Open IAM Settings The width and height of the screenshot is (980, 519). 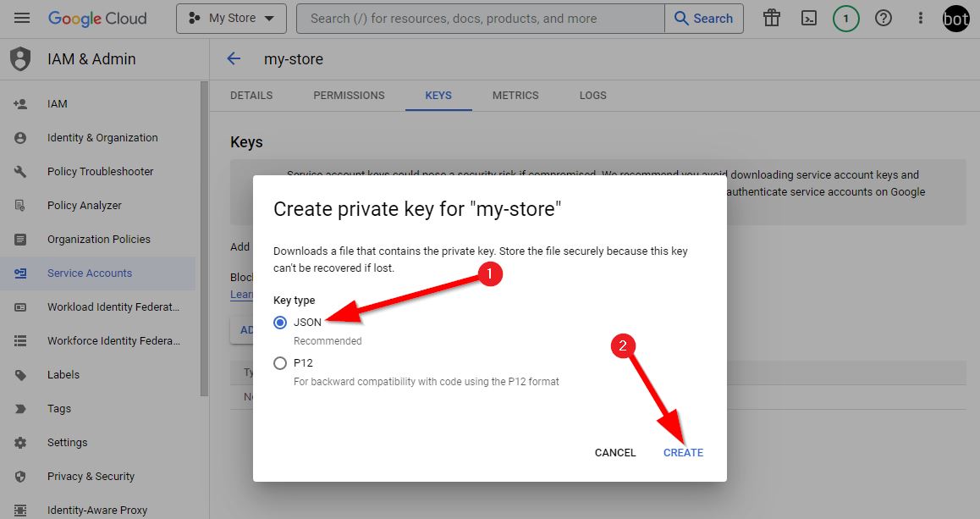click(x=68, y=442)
